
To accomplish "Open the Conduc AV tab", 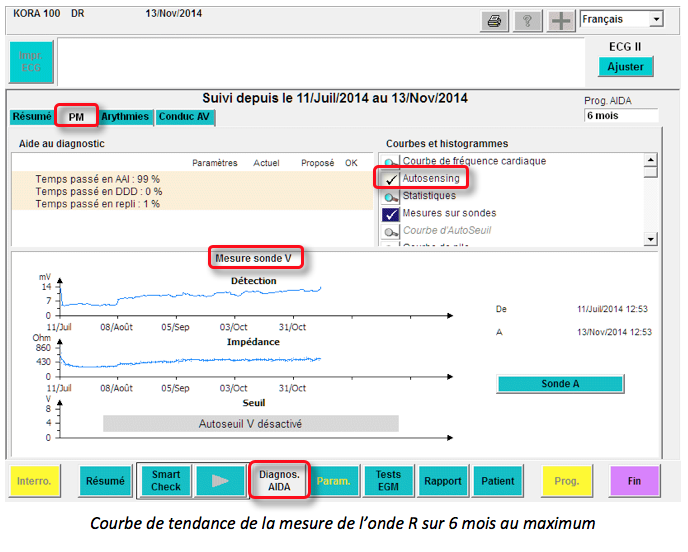I will (185, 117).
